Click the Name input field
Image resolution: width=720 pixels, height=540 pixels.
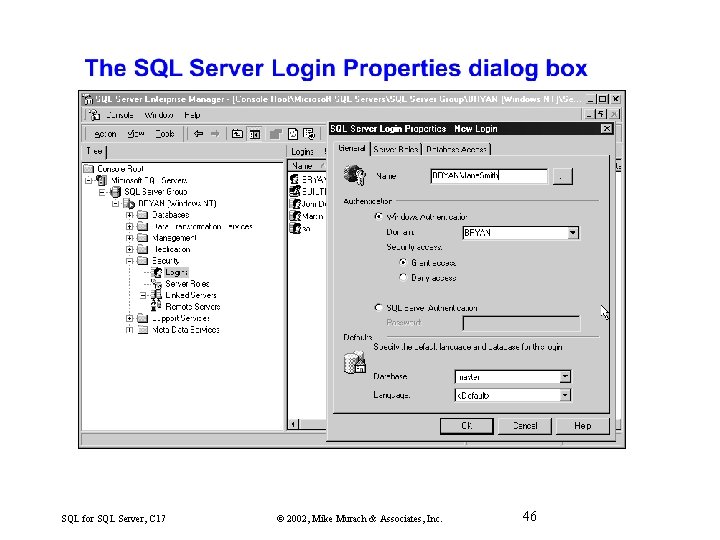click(x=489, y=176)
